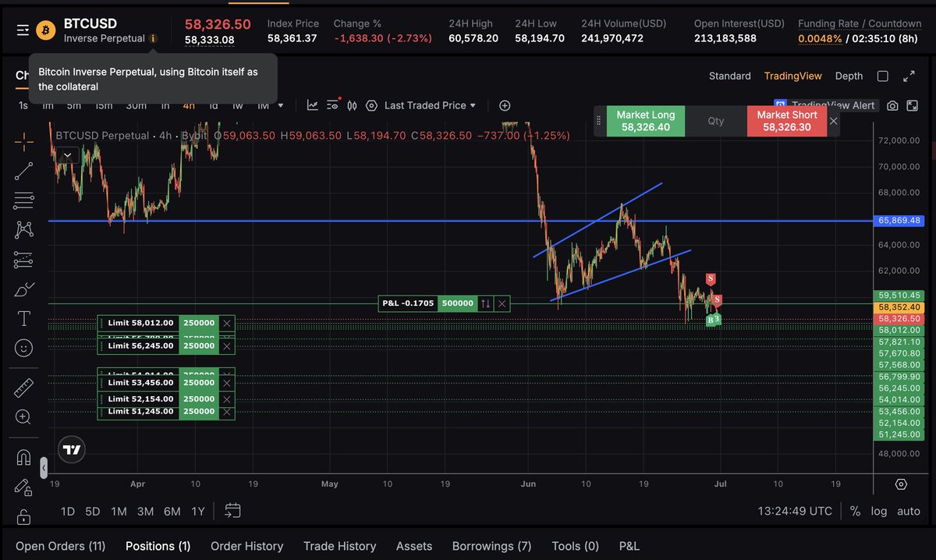Open the Last Traded Price dropdown
Image resolution: width=936 pixels, height=560 pixels.
430,105
